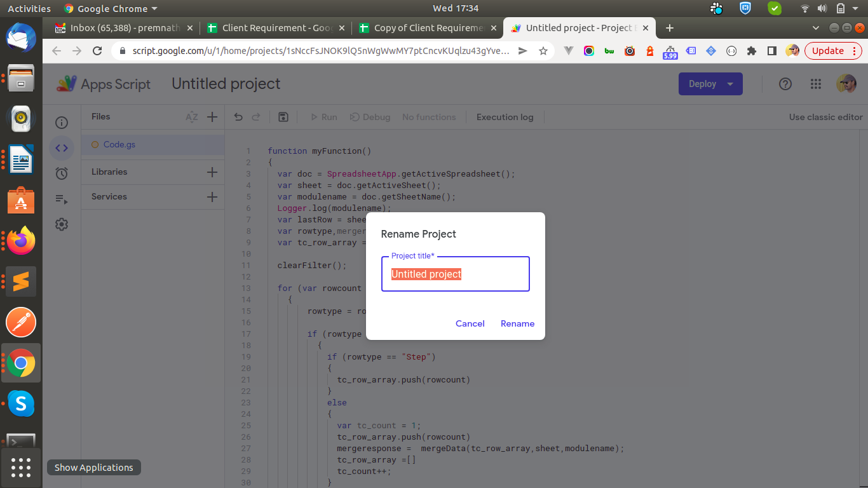The height and width of the screenshot is (488, 868).
Task: Click Use classic editor link
Action: coord(826,117)
